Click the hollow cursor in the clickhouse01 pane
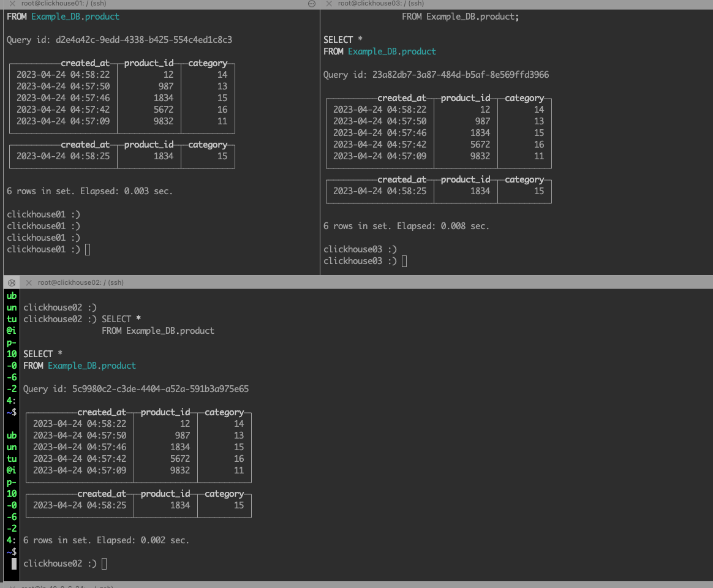This screenshot has height=588, width=713. [x=87, y=249]
